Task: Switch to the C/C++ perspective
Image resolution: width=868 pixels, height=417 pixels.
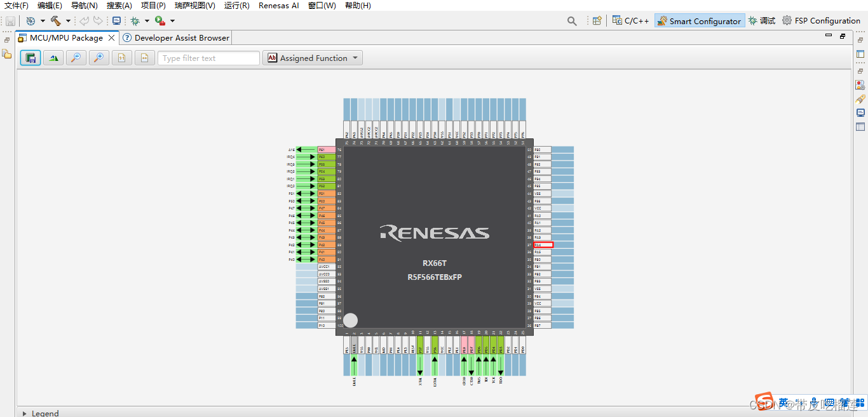Action: click(630, 20)
